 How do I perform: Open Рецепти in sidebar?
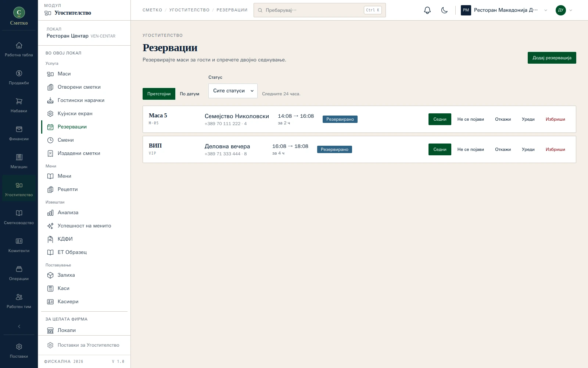pyautogui.click(x=85, y=190)
